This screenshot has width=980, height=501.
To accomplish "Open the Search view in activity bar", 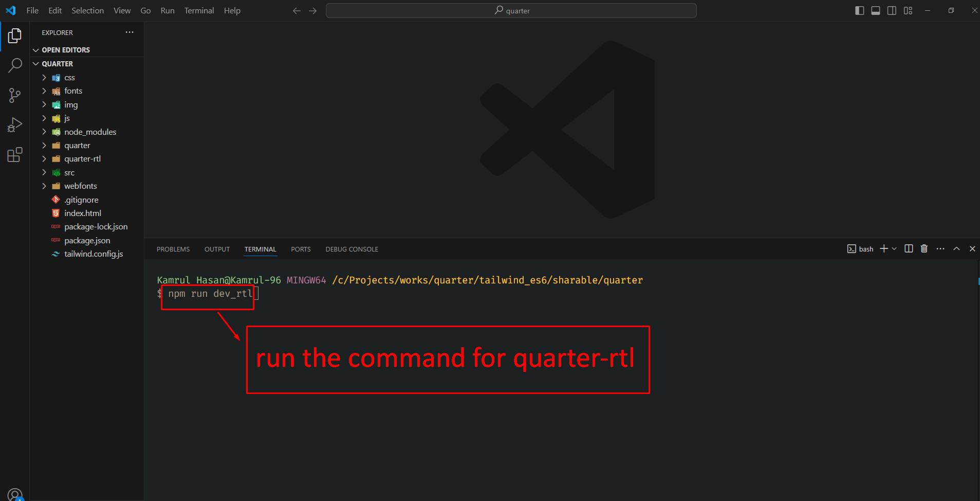I will [x=15, y=65].
